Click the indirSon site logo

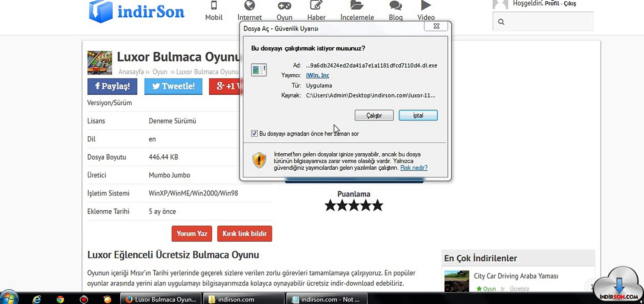pos(137,11)
